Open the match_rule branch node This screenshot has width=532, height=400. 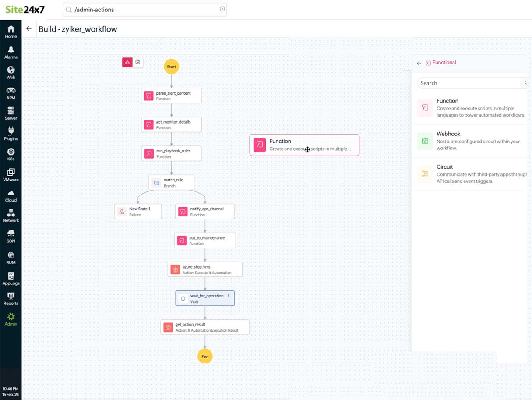(x=171, y=182)
